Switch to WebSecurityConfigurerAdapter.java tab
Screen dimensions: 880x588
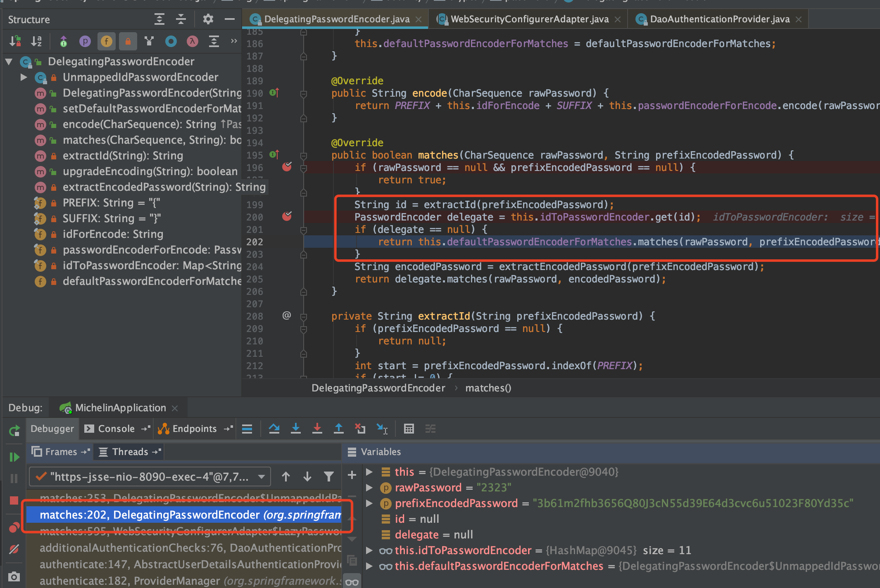pyautogui.click(x=529, y=19)
